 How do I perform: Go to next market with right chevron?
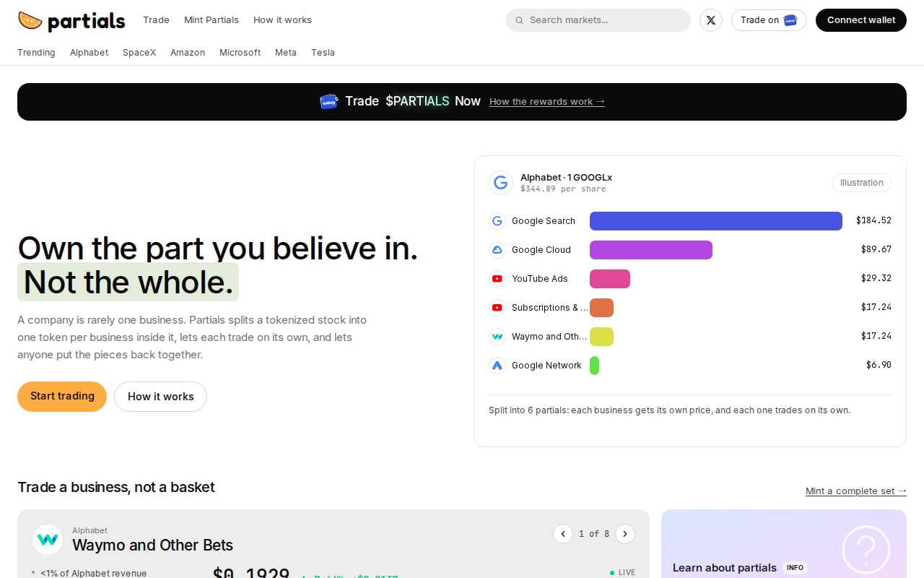point(625,534)
